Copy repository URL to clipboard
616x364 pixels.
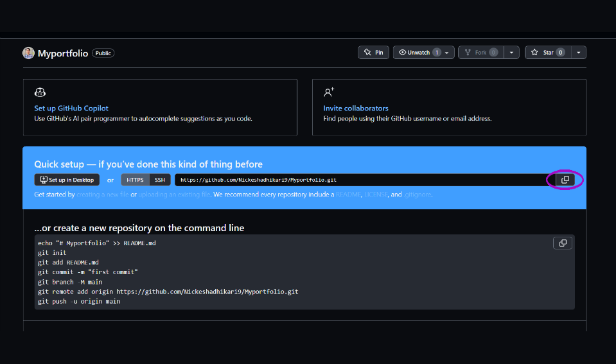coord(565,180)
